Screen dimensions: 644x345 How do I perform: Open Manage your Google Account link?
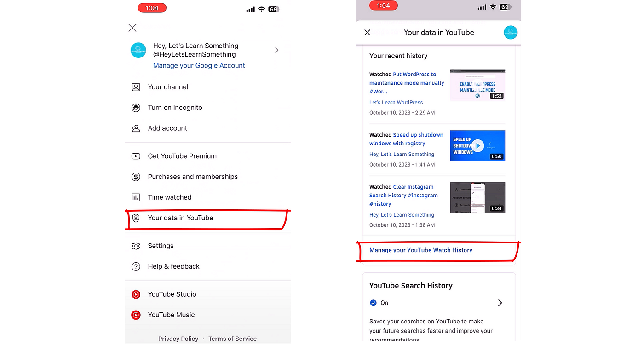(199, 65)
